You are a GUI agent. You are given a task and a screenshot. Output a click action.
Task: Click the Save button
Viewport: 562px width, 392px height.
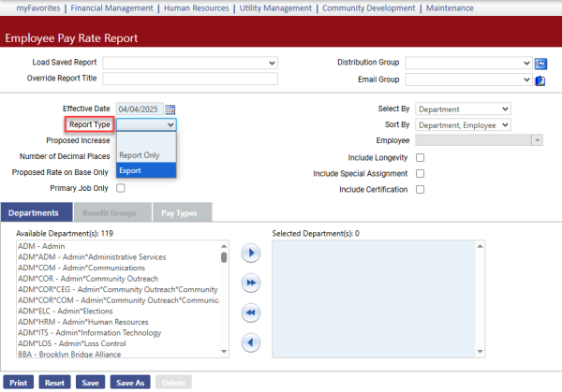coord(90,383)
